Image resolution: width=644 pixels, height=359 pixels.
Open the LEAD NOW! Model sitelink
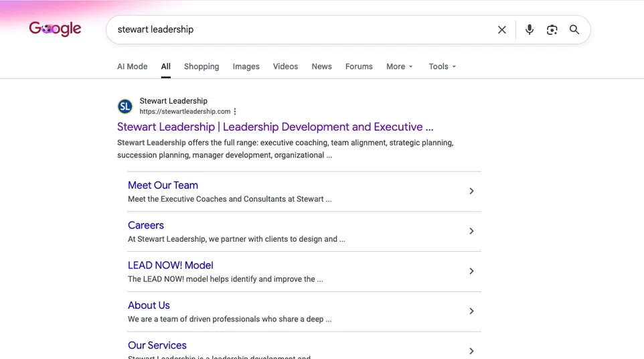pos(171,265)
